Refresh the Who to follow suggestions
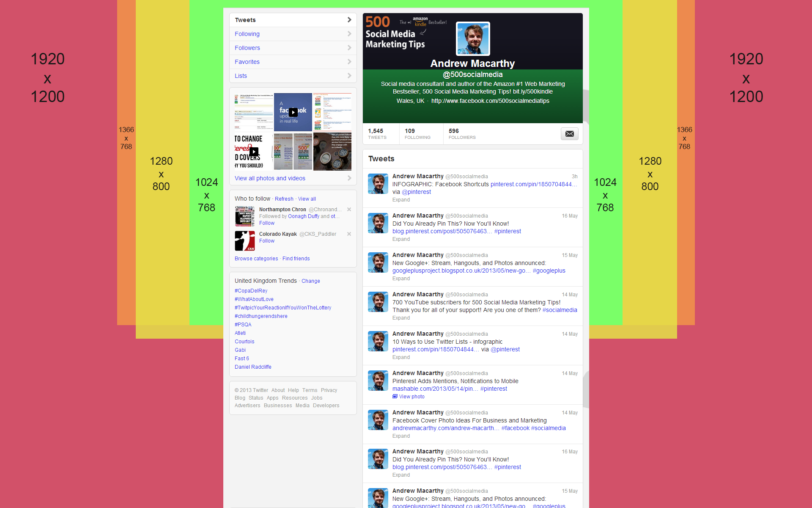Image resolution: width=812 pixels, height=508 pixels. pyautogui.click(x=284, y=199)
